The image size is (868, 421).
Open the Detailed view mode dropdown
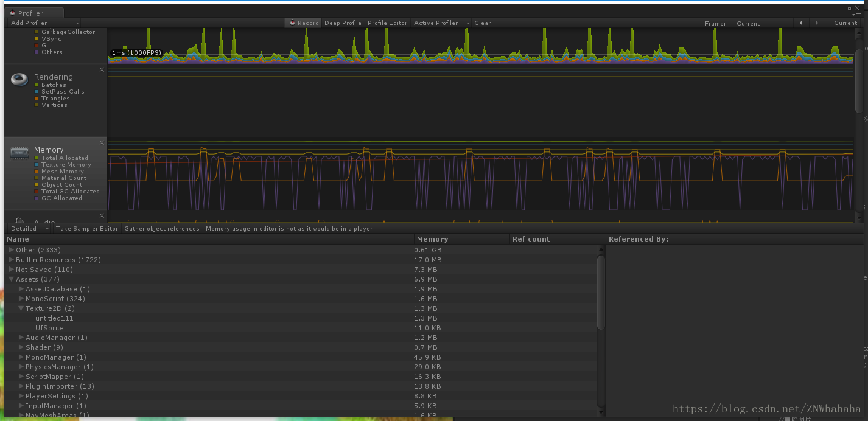(x=29, y=229)
